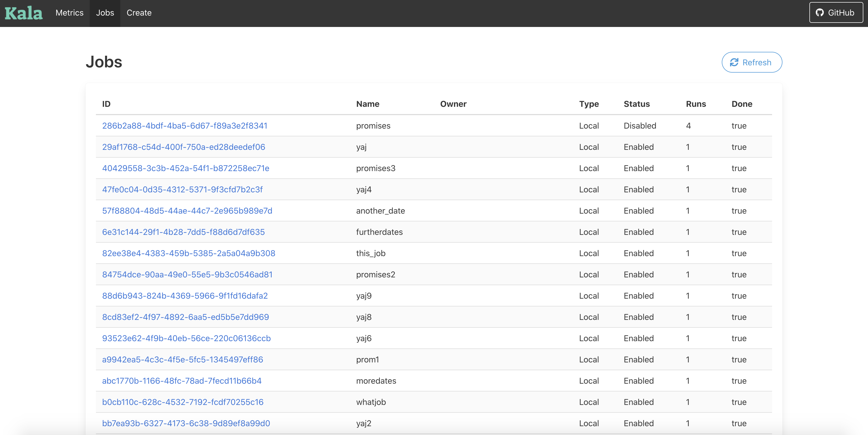Click the Status column header

tap(636, 104)
